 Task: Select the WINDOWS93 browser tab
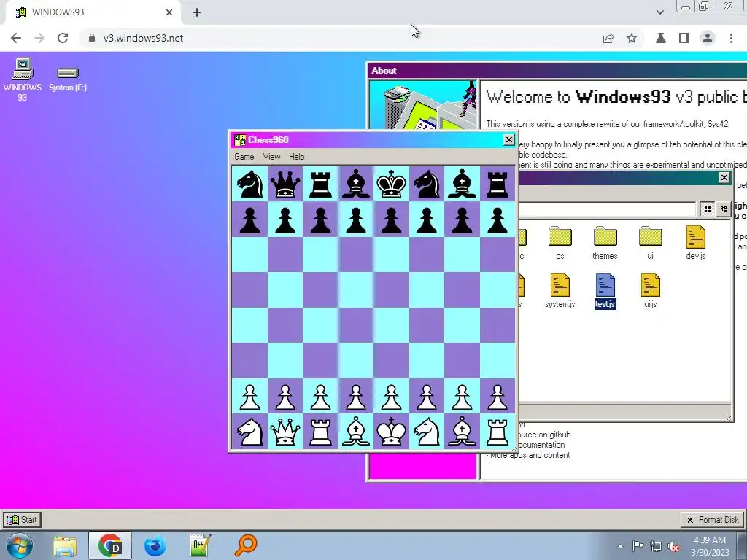(x=94, y=12)
